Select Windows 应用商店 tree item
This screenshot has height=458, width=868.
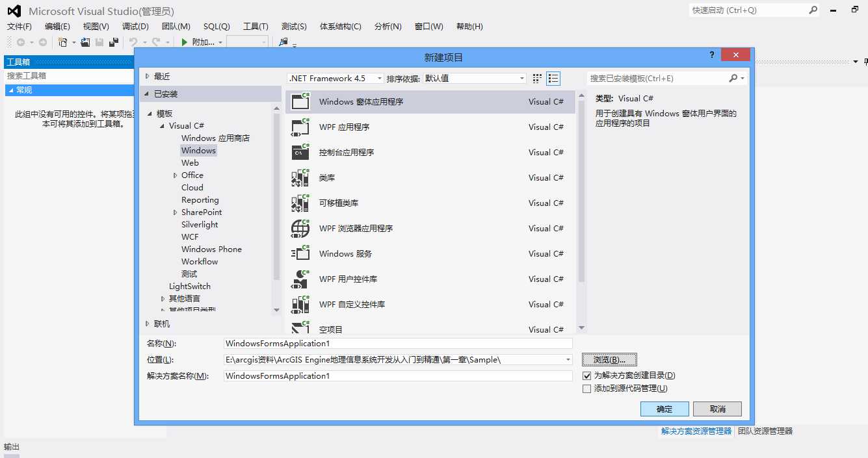coord(215,138)
